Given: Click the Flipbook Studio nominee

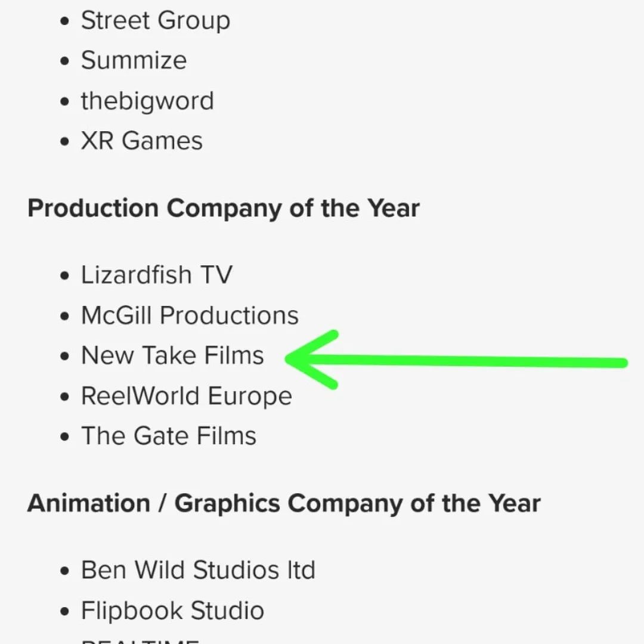Looking at the screenshot, I should click(x=172, y=611).
